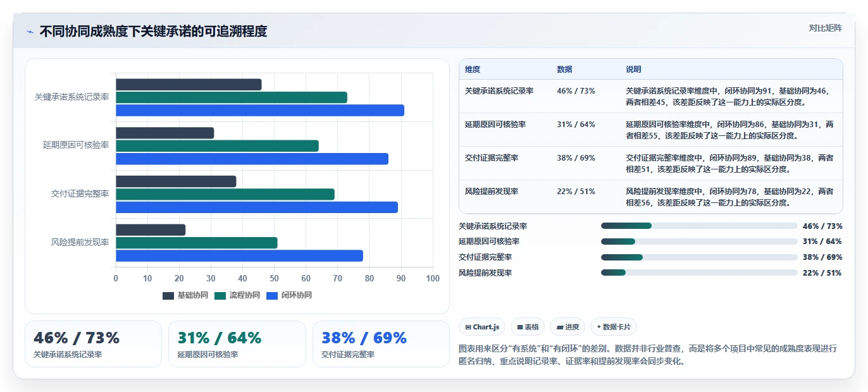Click the 基础协同 bar for 延期原因可核验率
Screen dimensions: 868x392
pyautogui.click(x=164, y=133)
